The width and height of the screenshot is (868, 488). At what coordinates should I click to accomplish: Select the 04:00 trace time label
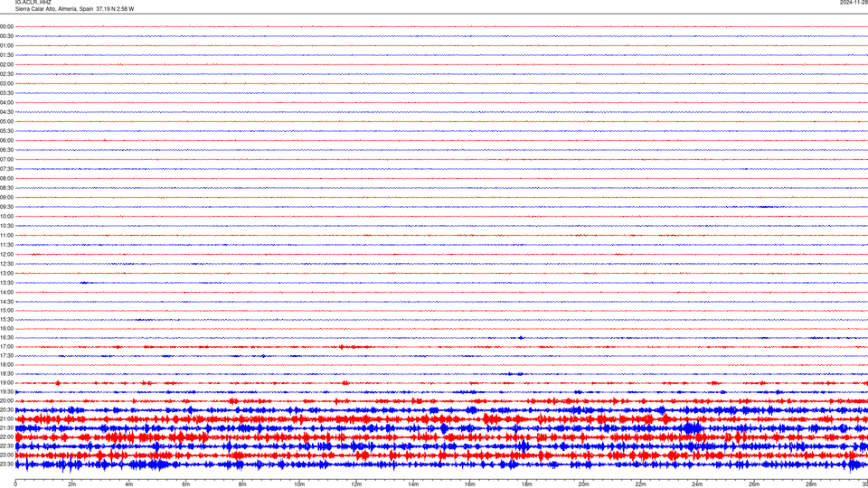(6, 102)
